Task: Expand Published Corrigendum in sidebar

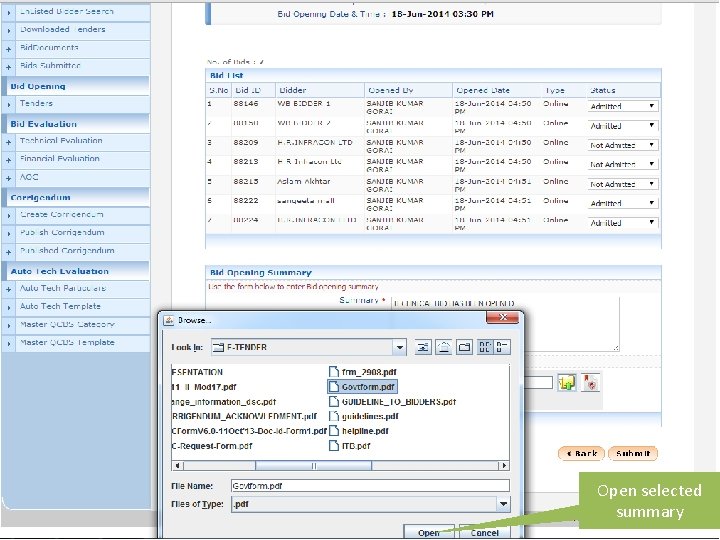Action: pos(8,252)
